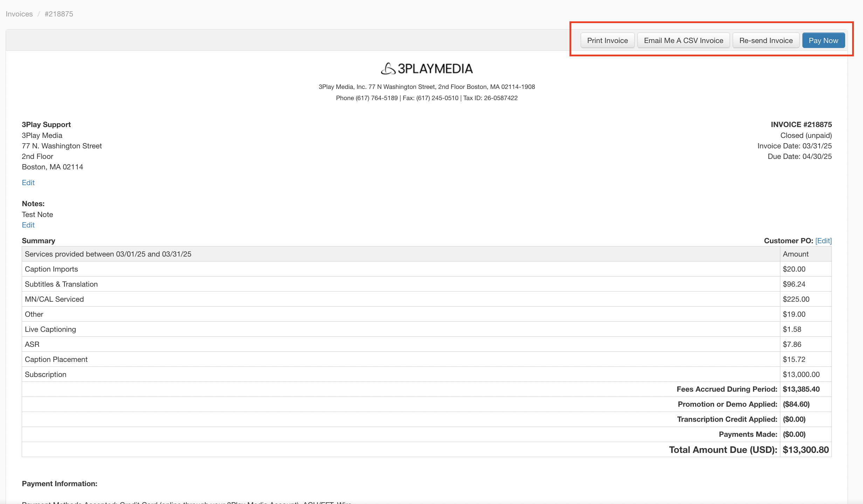The image size is (863, 504).
Task: Select the 3Play Support name heading
Action: (46, 125)
